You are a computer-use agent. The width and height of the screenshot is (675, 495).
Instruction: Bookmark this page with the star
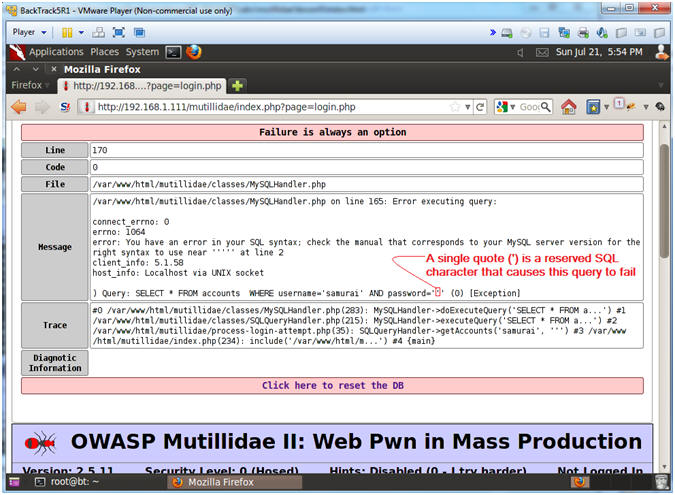coord(455,107)
